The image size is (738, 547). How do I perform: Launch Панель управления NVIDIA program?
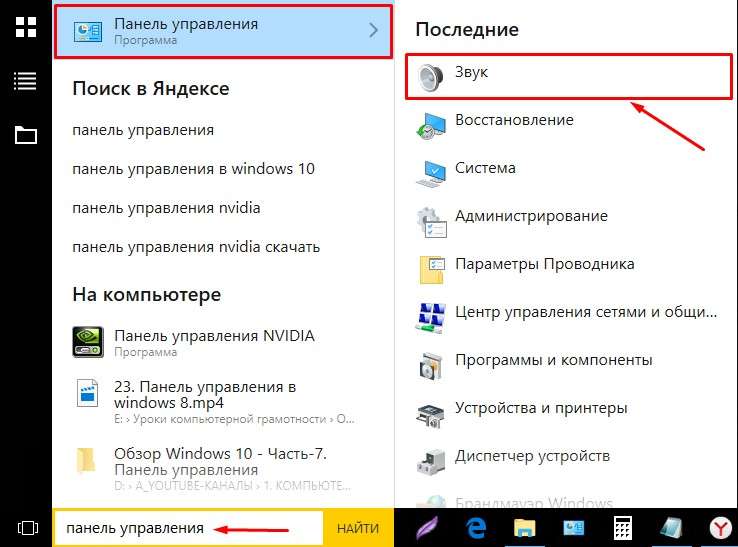214,336
